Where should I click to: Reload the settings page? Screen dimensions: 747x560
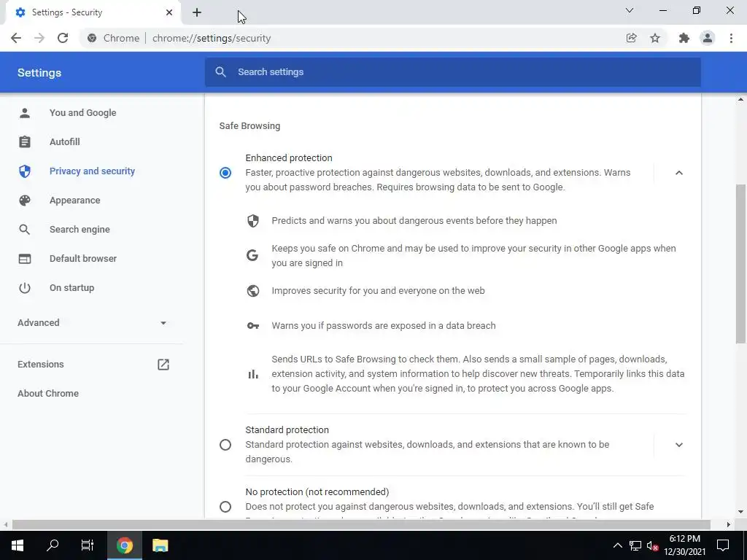[x=63, y=38]
